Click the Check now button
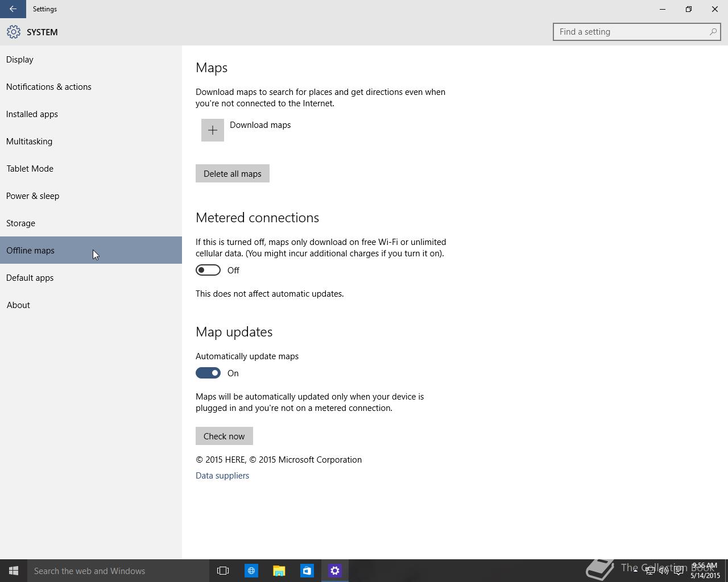 click(x=224, y=436)
